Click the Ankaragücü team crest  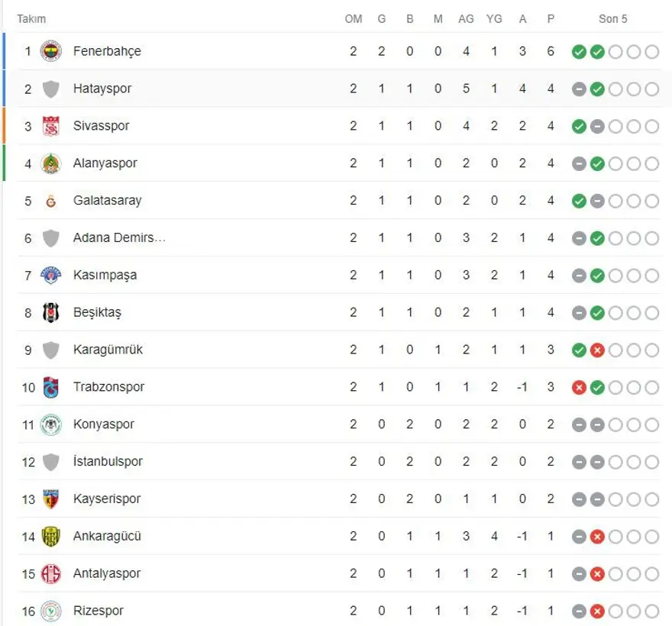click(x=50, y=537)
